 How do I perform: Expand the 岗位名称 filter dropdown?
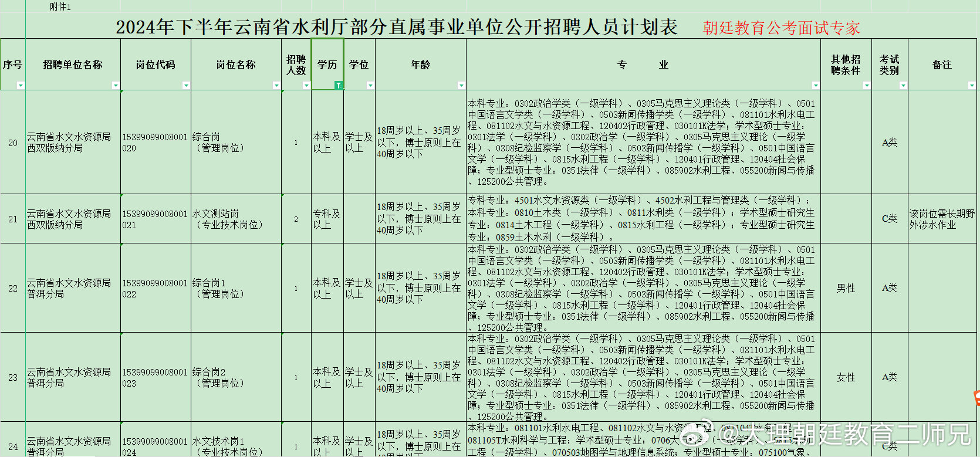click(x=276, y=86)
